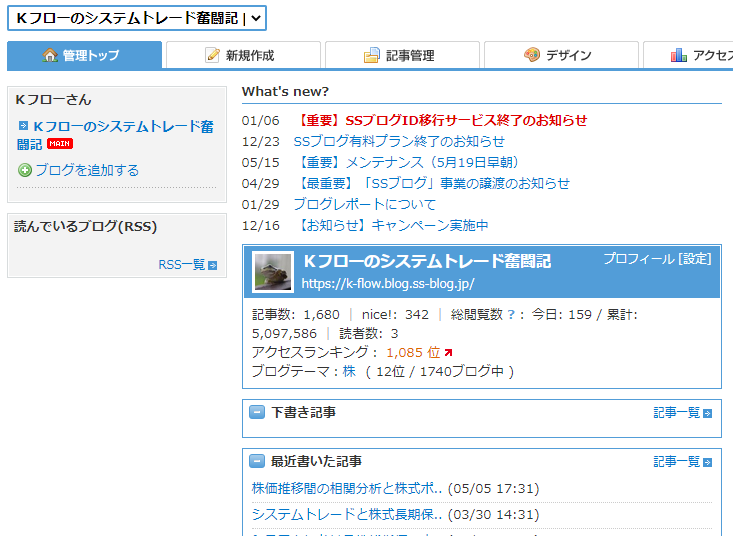Click the arrow icon next to RSS一覧
The height and width of the screenshot is (536, 733).
click(x=213, y=265)
